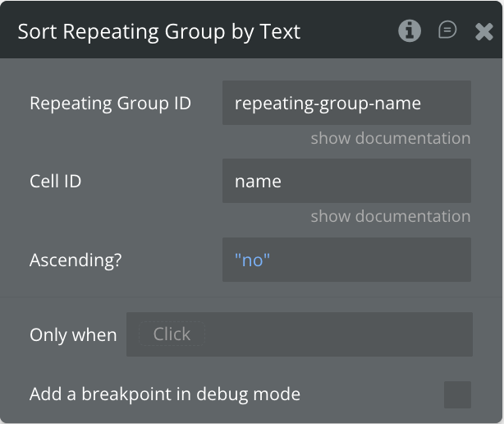Click the Only when label

(73, 335)
